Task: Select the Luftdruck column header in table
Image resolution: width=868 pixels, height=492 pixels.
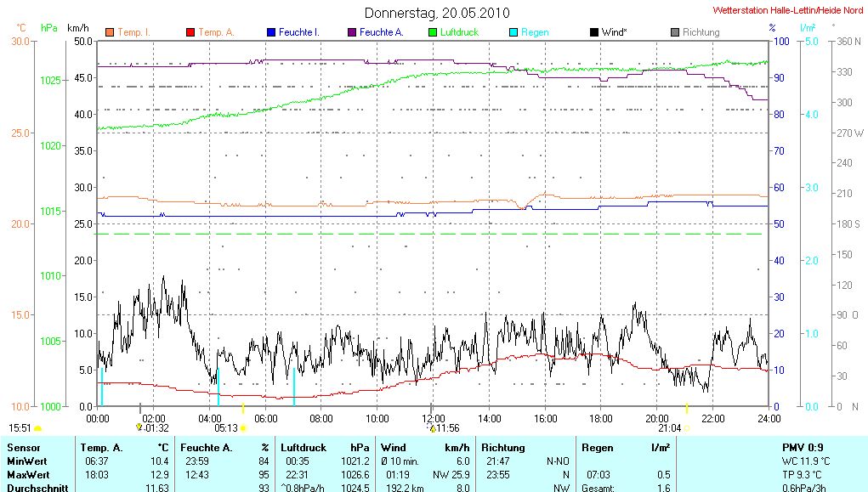Action: coord(304,447)
